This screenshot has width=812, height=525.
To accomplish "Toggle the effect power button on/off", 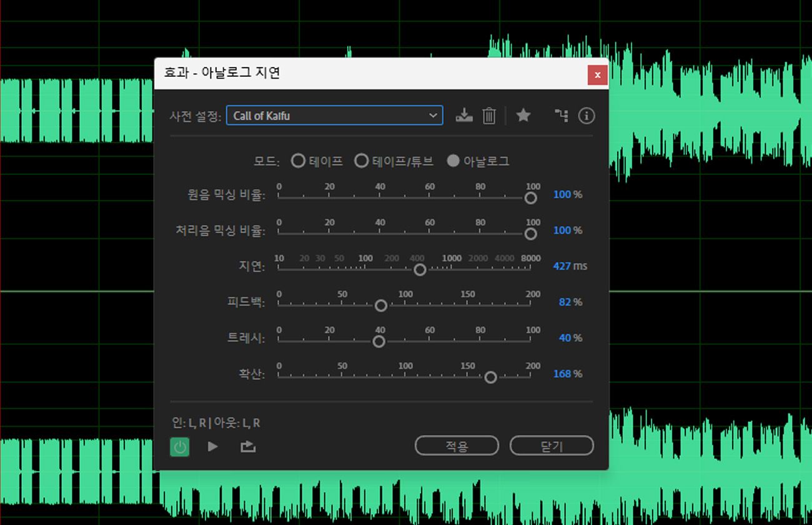I will pos(179,446).
